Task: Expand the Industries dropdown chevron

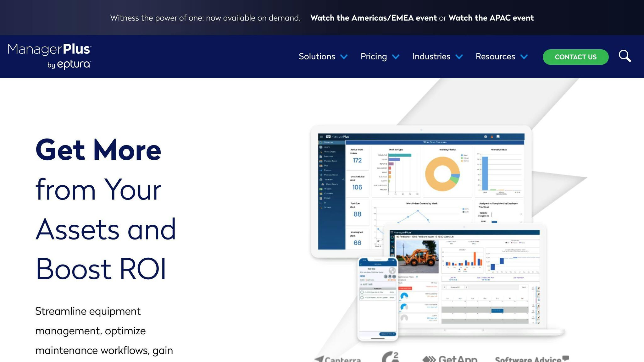Action: click(x=459, y=57)
